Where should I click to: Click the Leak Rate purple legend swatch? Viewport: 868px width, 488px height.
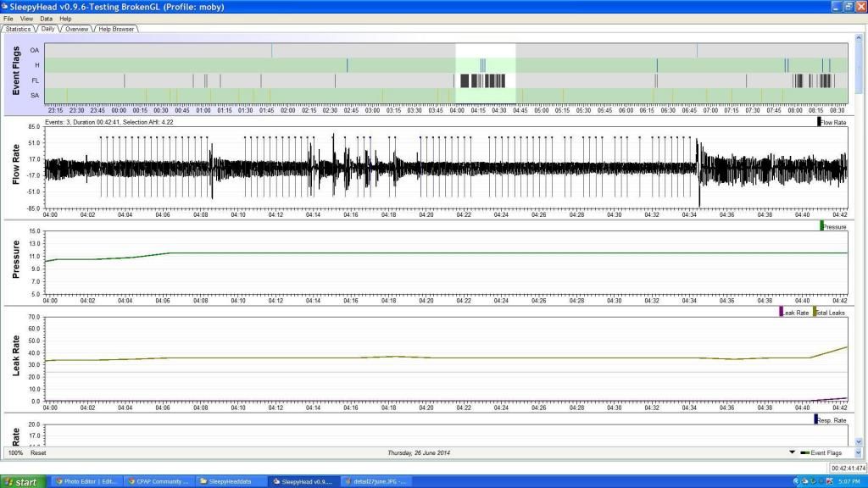pos(781,312)
